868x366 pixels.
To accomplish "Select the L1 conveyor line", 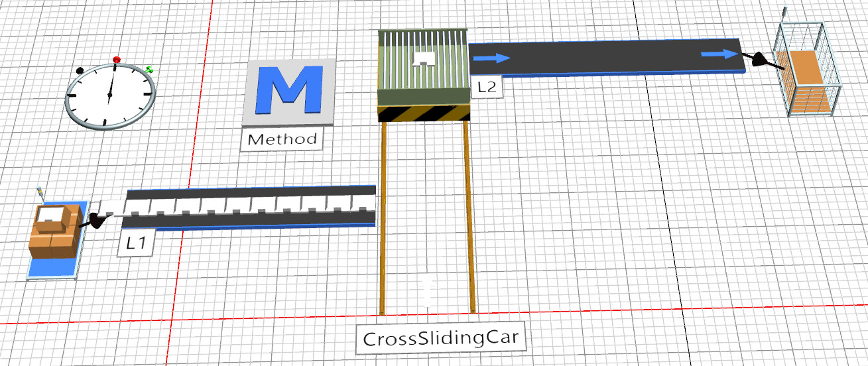I will [252, 207].
